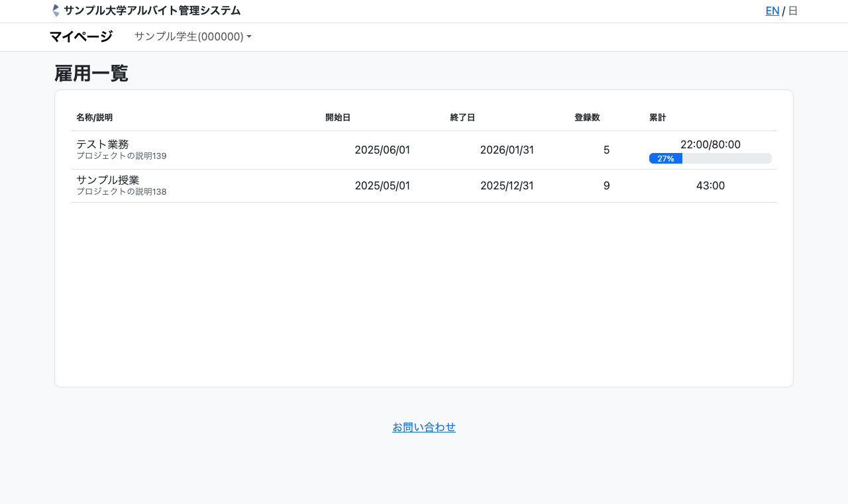Click the サンプル大学アルバイト管理システム site title
The image size is (848, 504).
click(152, 11)
